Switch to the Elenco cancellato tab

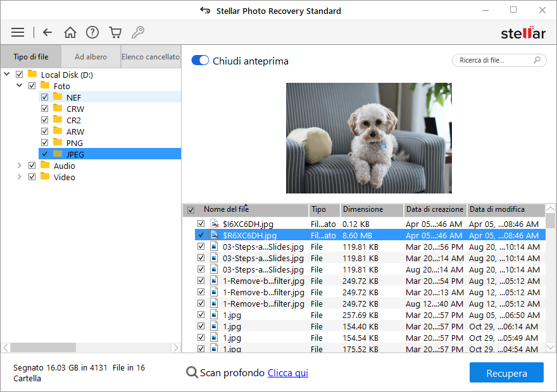click(x=151, y=56)
